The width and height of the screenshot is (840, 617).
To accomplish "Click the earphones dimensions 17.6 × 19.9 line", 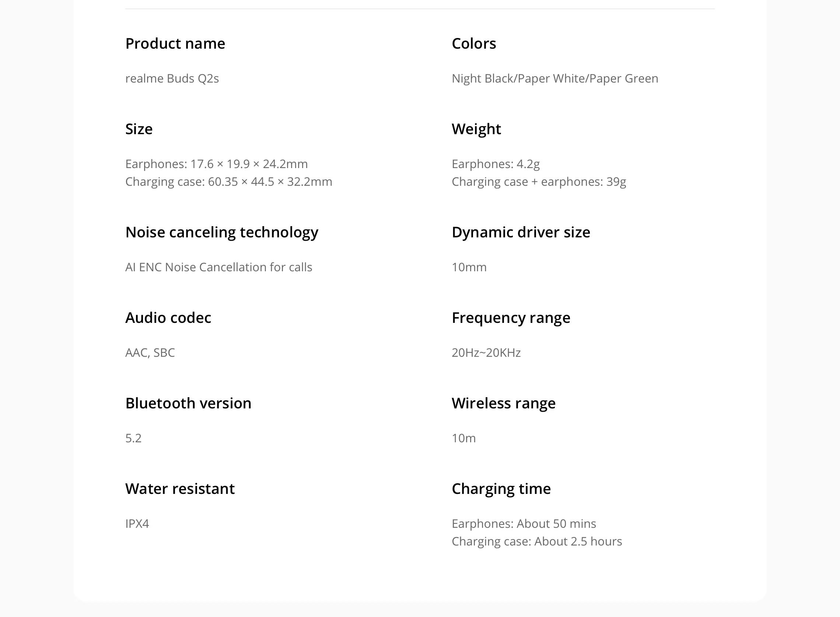I will [x=217, y=164].
